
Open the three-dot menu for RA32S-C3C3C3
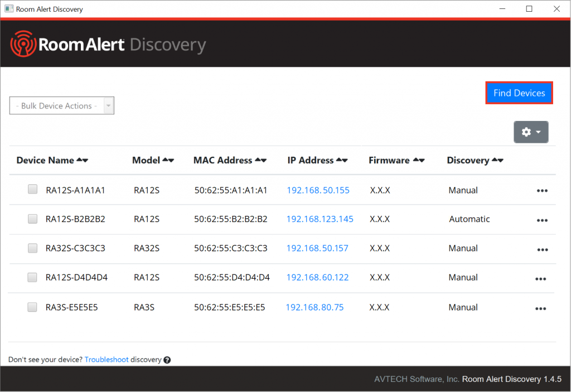click(541, 250)
